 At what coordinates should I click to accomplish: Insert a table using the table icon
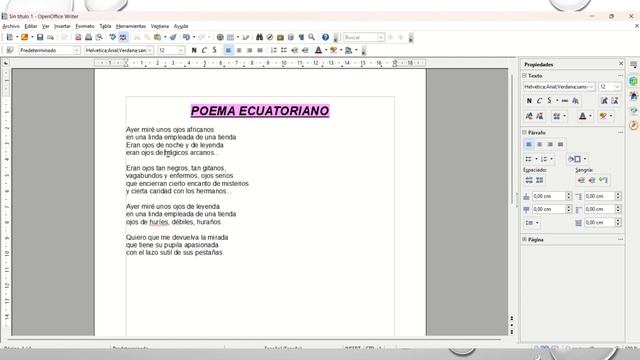pyautogui.click(x=231, y=37)
